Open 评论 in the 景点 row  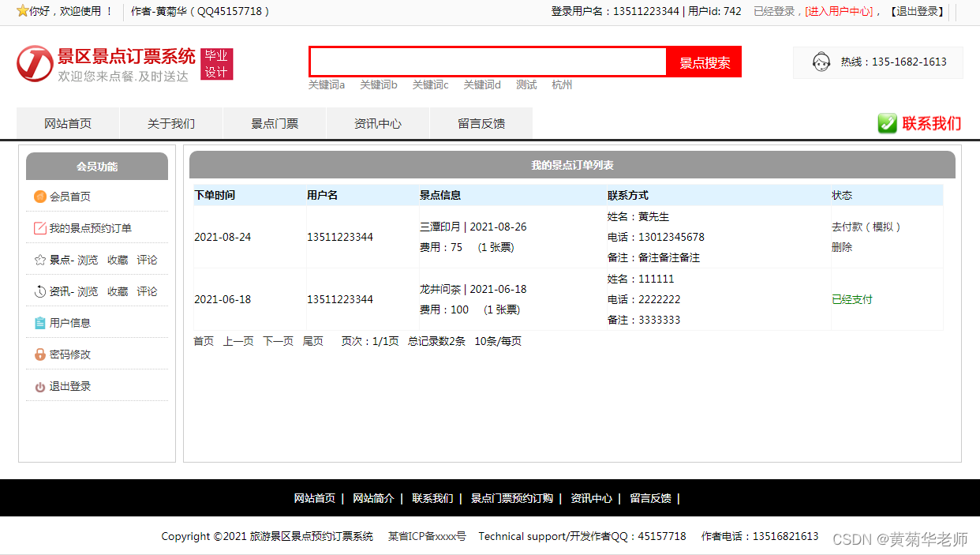coord(147,260)
